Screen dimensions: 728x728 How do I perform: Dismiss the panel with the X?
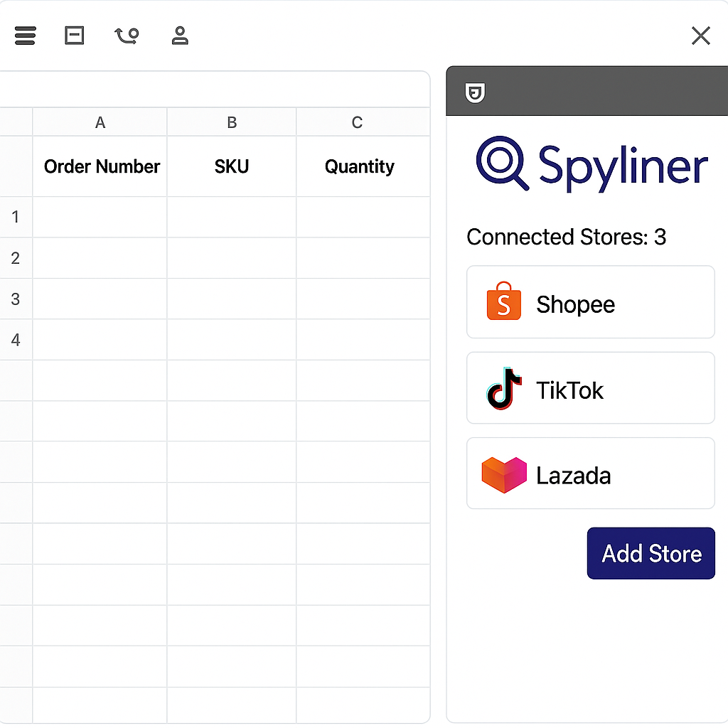point(700,36)
